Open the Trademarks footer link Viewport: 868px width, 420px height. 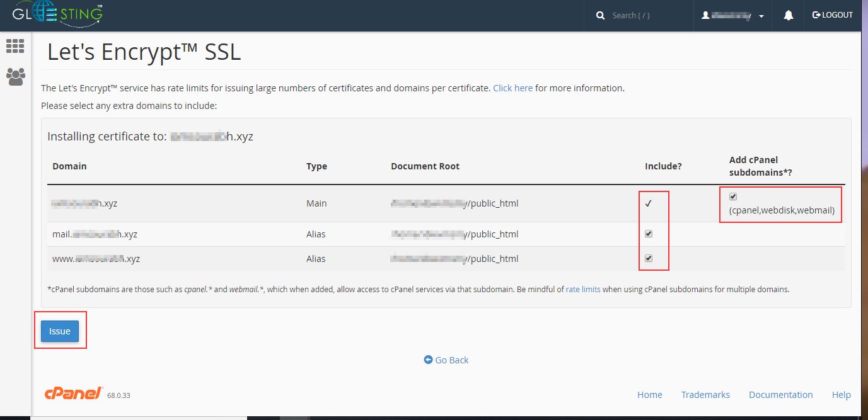point(705,395)
